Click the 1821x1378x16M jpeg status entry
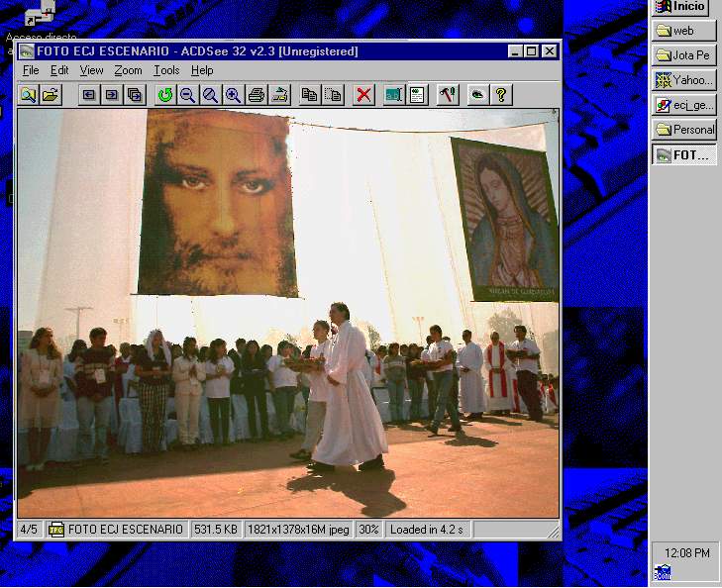 (298, 530)
